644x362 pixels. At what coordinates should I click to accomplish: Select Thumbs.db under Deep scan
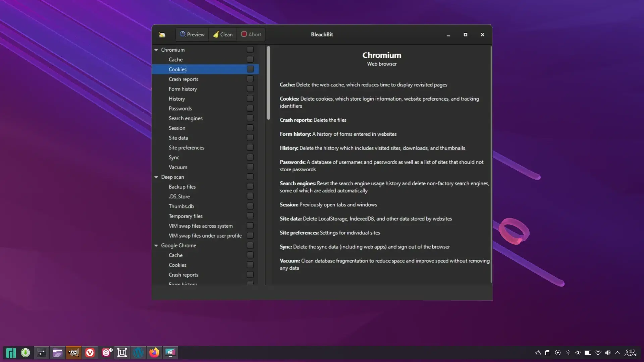181,206
